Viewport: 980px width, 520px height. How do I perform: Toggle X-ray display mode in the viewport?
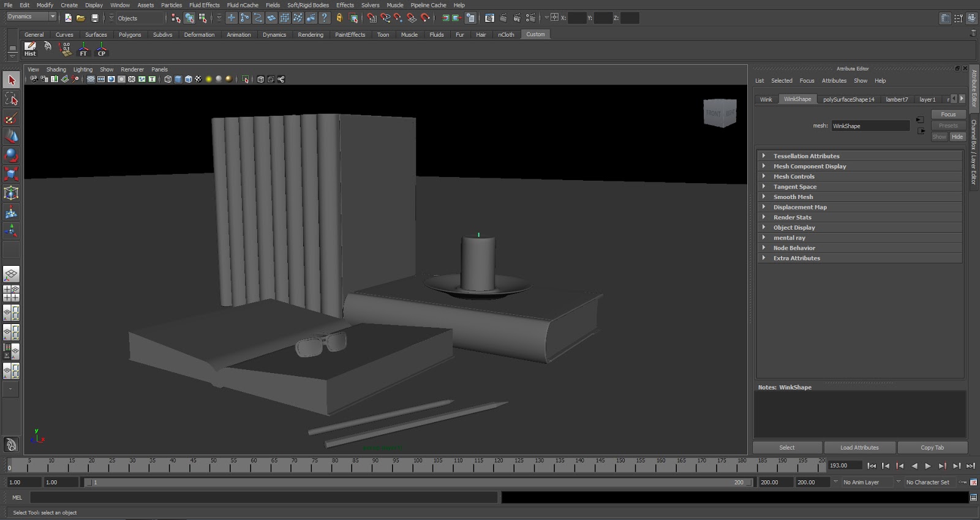click(261, 79)
